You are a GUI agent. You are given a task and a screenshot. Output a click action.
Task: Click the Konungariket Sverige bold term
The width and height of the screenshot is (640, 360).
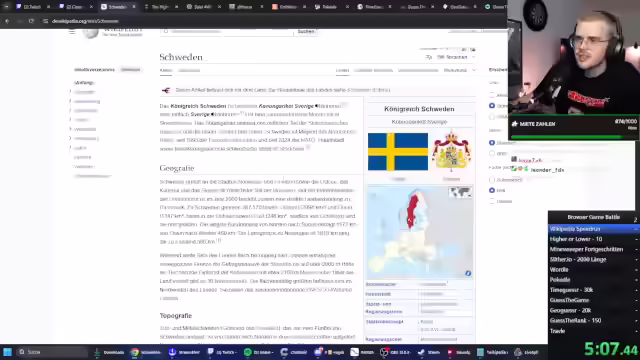point(286,106)
